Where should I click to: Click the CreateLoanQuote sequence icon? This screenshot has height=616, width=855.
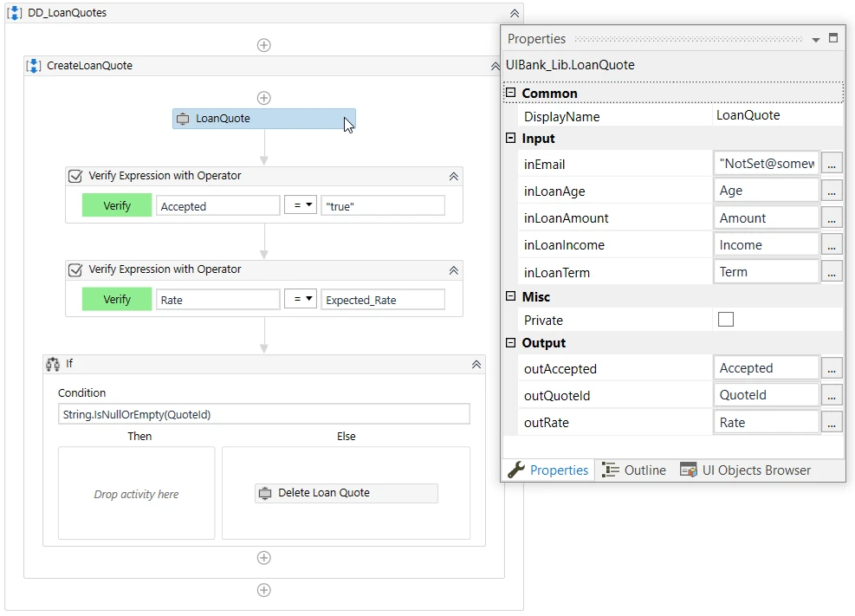[x=34, y=66]
